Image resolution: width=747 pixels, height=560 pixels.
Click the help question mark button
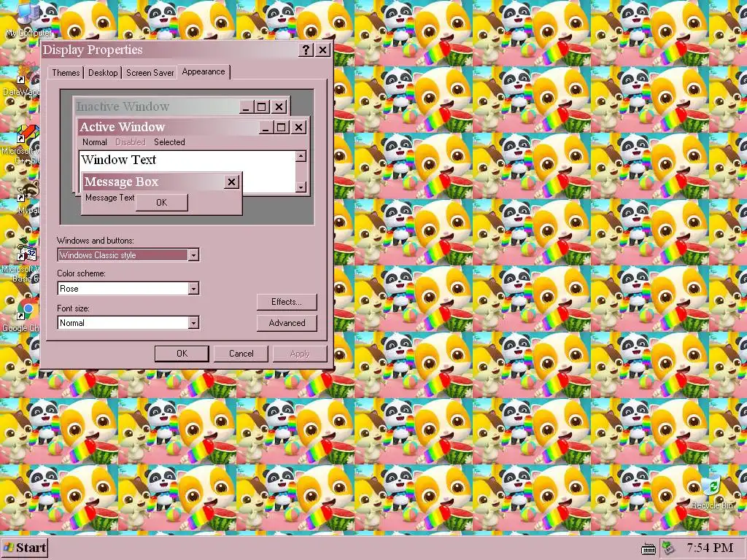coord(306,50)
